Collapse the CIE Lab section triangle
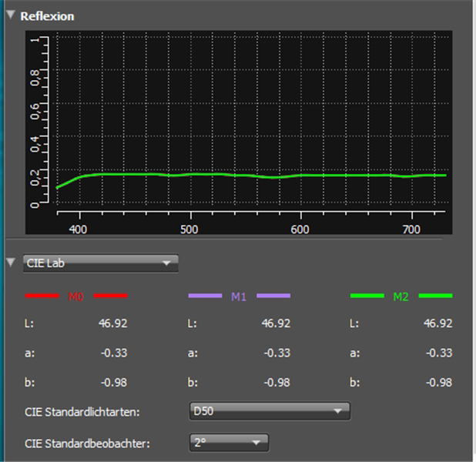The height and width of the screenshot is (462, 476). click(11, 263)
